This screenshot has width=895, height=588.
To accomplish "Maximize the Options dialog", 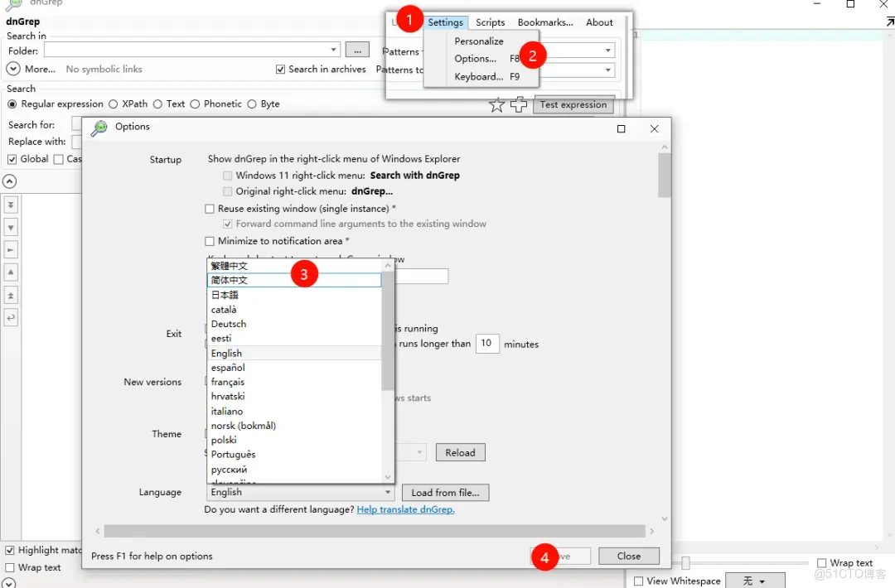I will 621,129.
